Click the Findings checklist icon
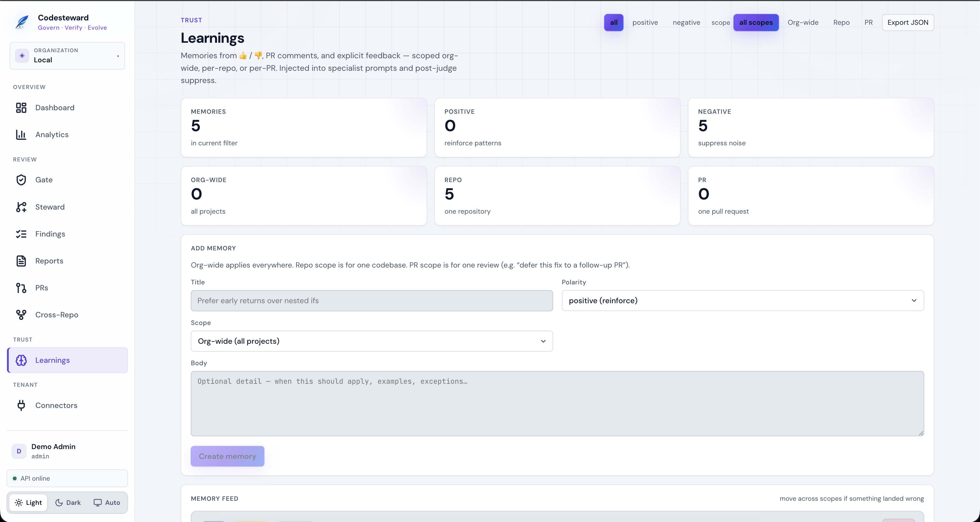The width and height of the screenshot is (980, 522). (21, 234)
